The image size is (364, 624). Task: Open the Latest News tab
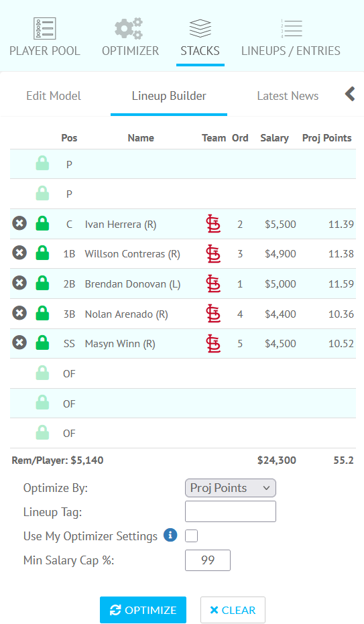pyautogui.click(x=288, y=96)
